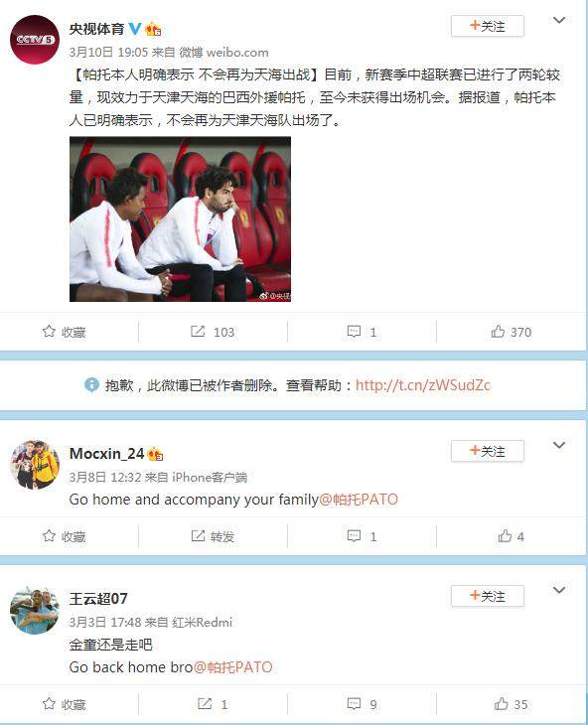
Task: Click the 转发 repost option under Mocxin_24's post
Action: point(213,536)
